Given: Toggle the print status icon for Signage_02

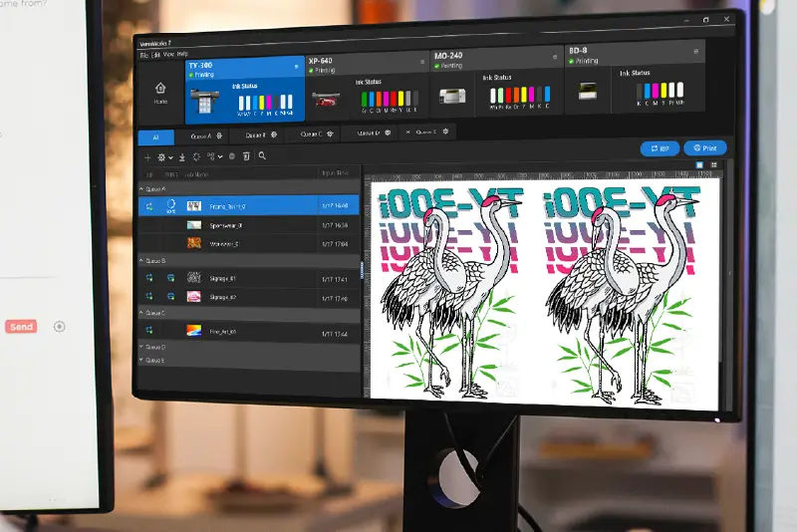Looking at the screenshot, I should point(169,296).
